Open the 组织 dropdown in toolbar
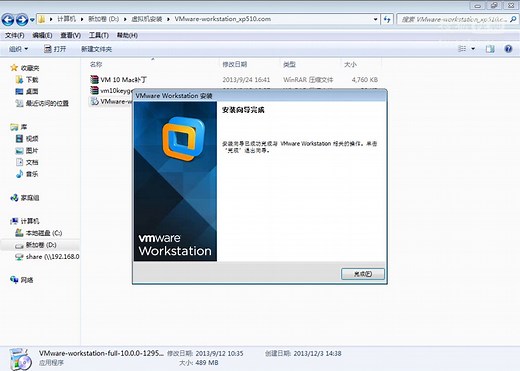Viewport: 520px width, 371px height. coord(18,49)
